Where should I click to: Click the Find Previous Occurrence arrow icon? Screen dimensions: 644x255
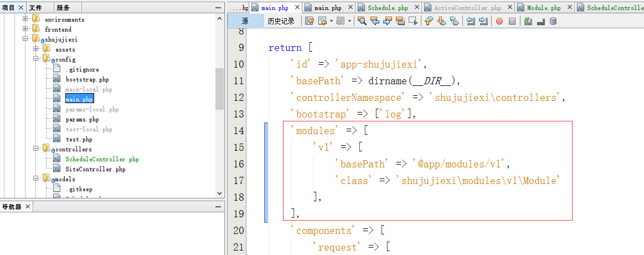(375, 21)
